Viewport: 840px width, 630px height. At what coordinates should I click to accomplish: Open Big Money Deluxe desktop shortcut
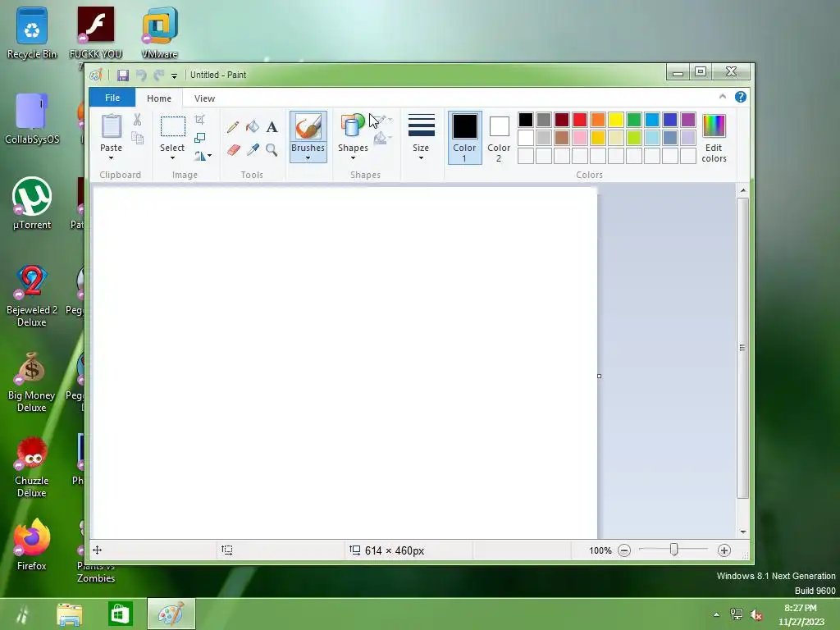pos(32,381)
